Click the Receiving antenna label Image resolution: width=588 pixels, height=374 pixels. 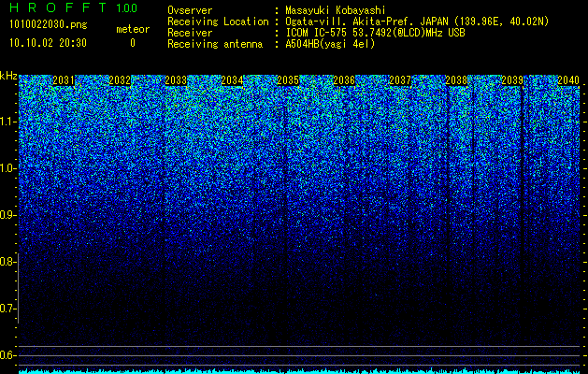point(215,44)
